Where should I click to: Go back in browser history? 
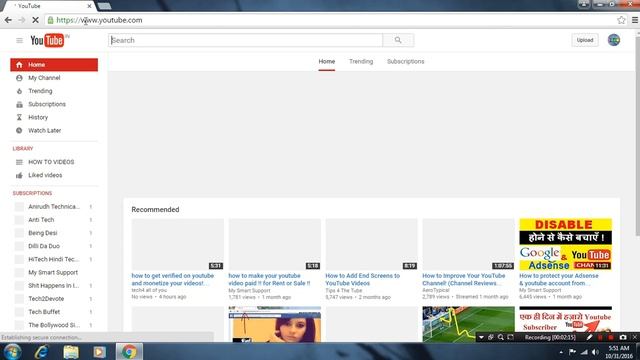point(8,20)
